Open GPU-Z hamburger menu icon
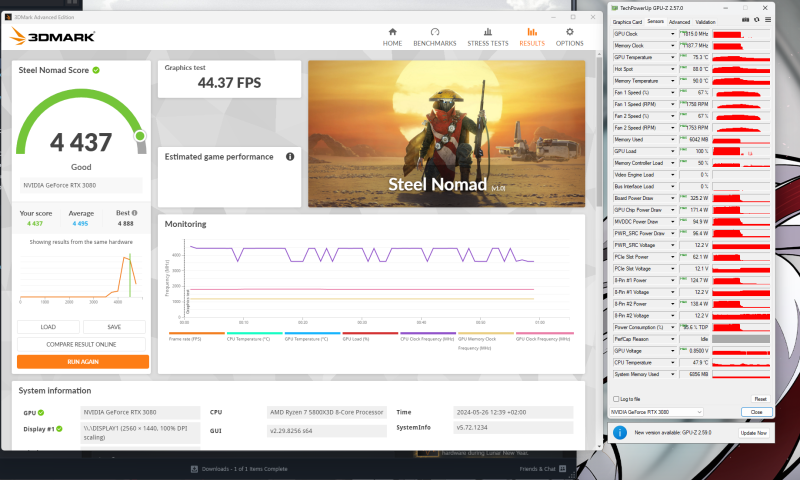800x480 pixels. (767, 20)
